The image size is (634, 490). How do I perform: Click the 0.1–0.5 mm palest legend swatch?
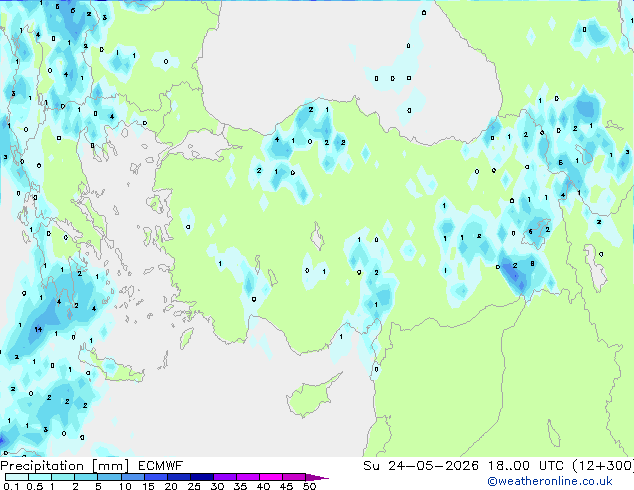point(17,477)
